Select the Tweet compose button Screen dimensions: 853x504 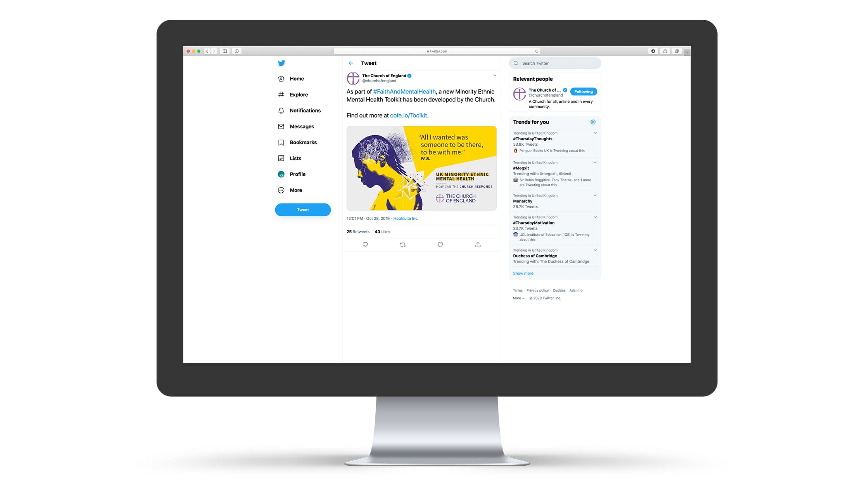[303, 209]
